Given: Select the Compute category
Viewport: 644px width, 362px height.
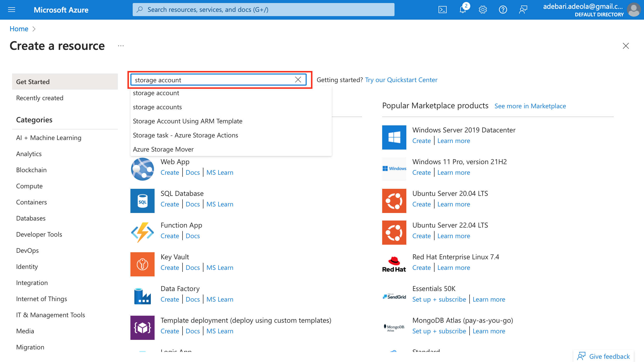Looking at the screenshot, I should [29, 186].
